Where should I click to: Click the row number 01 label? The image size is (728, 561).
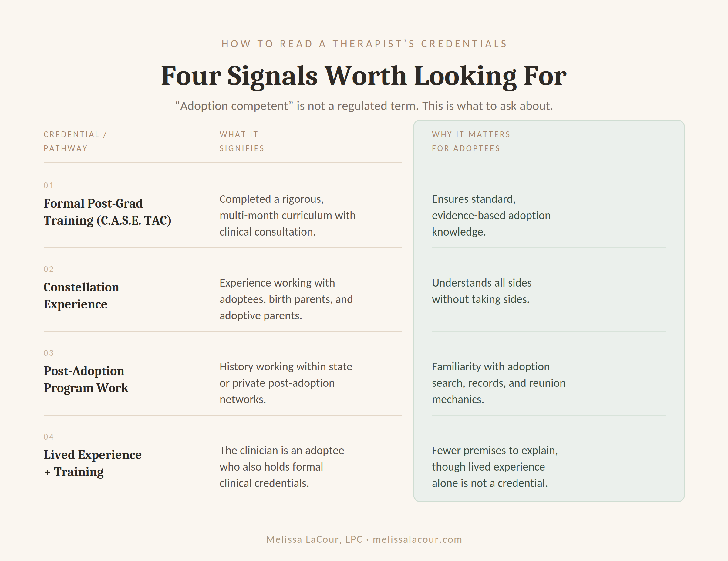[49, 185]
